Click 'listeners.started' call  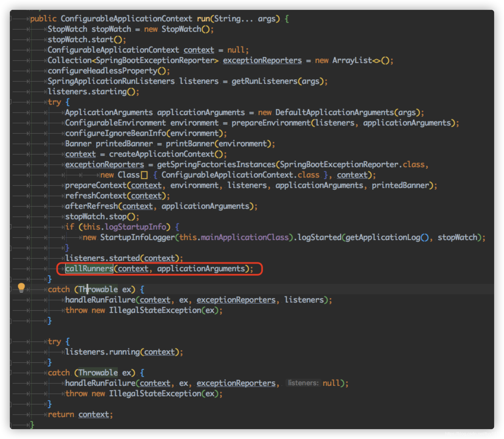coord(102,258)
